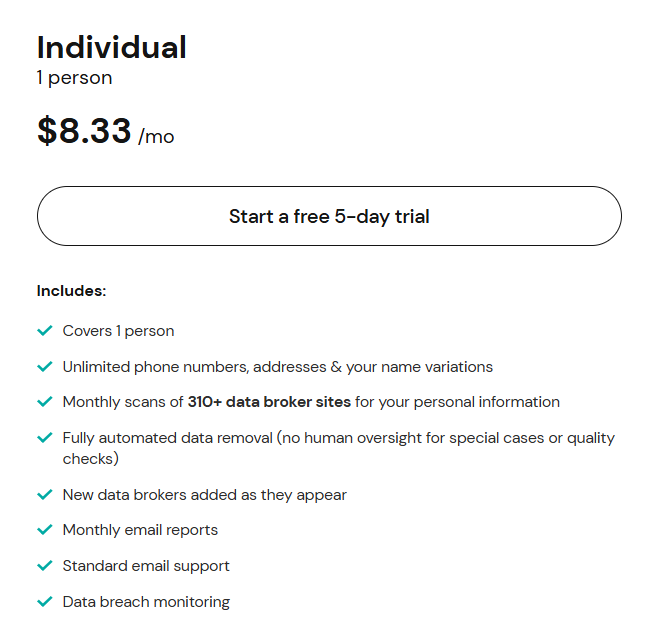Click the checkmark next to Monthly scans
Viewport: 647px width, 624px height.
pos(44,402)
